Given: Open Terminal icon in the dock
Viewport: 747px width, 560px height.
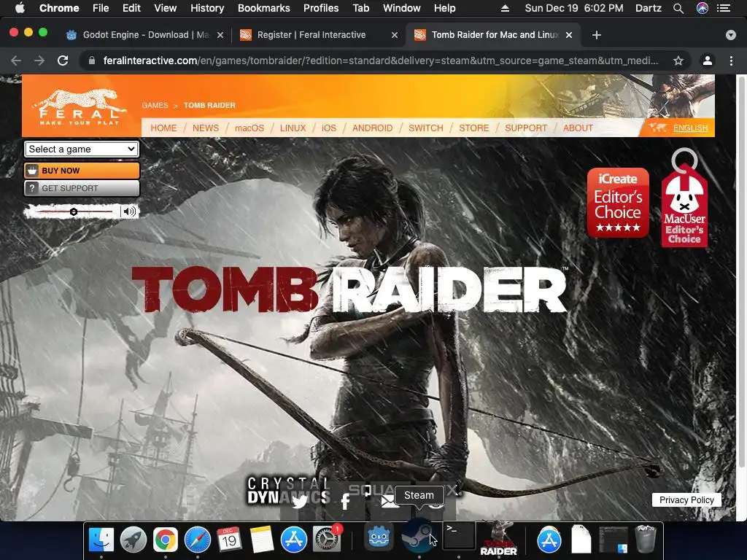Looking at the screenshot, I should click(460, 536).
